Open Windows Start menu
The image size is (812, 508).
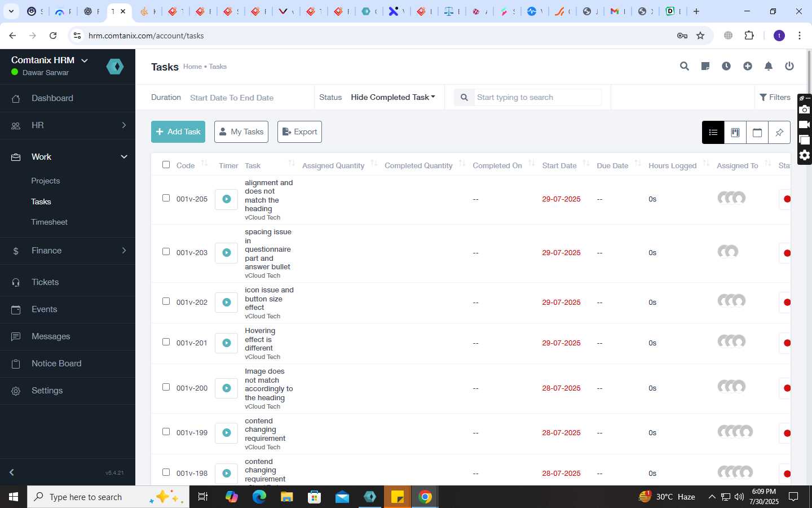[14, 497]
